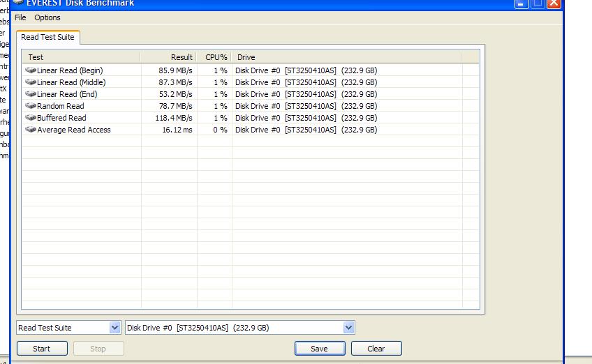This screenshot has height=364, width=592.
Task: Click the selected disk drive combo text
Action: [198, 328]
